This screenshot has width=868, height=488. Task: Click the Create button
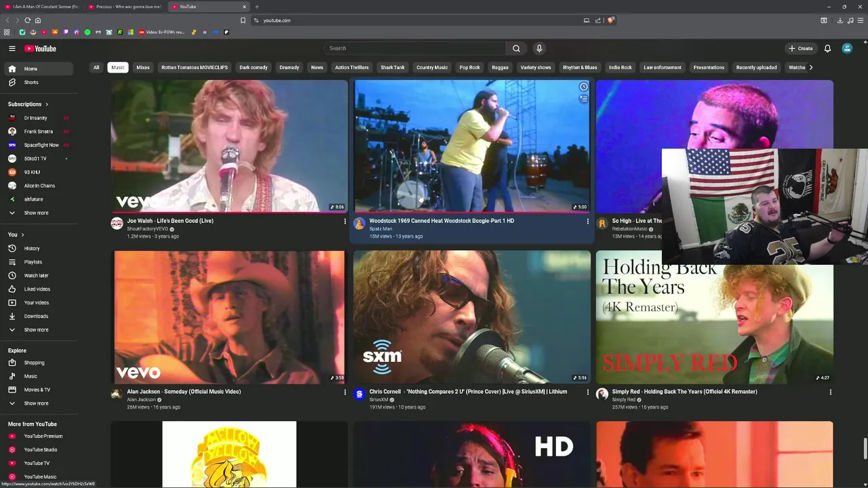(x=800, y=48)
